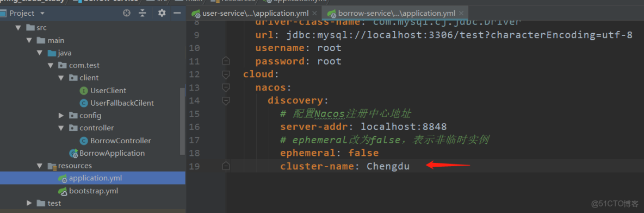The width and height of the screenshot is (644, 213).
Task: Collapse the resources folder
Action: pyautogui.click(x=39, y=166)
